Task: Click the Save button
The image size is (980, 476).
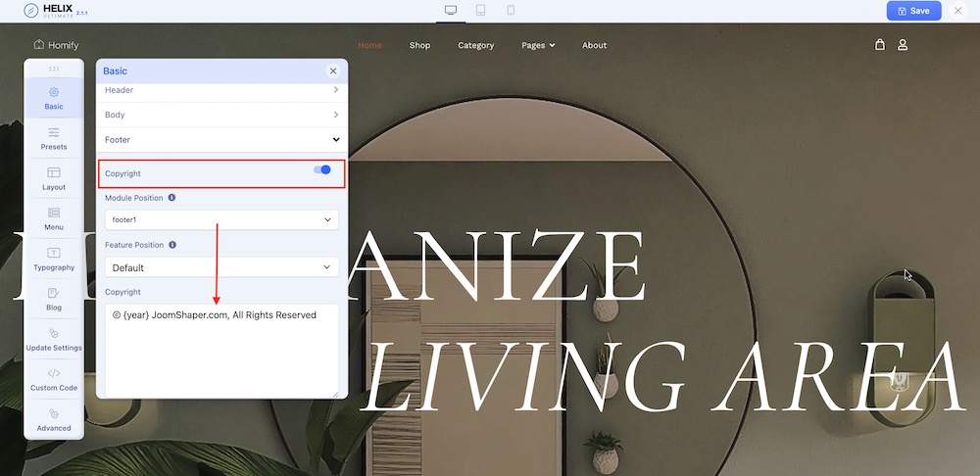Action: click(x=913, y=11)
